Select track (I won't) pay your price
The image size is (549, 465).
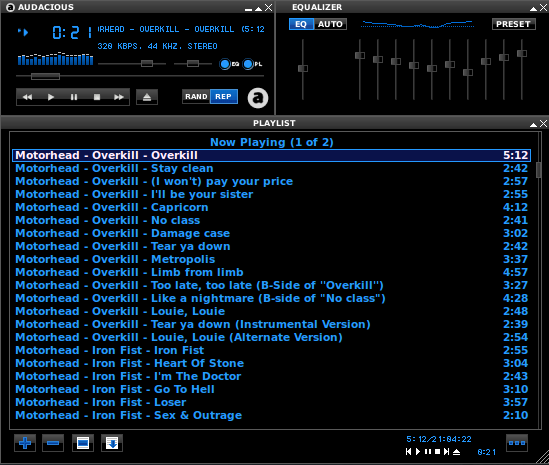tap(271, 181)
